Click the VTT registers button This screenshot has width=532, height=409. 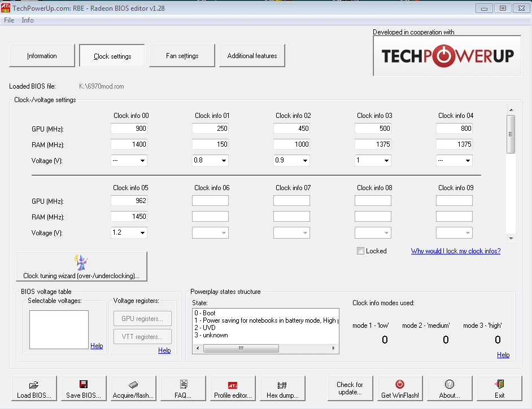[142, 336]
